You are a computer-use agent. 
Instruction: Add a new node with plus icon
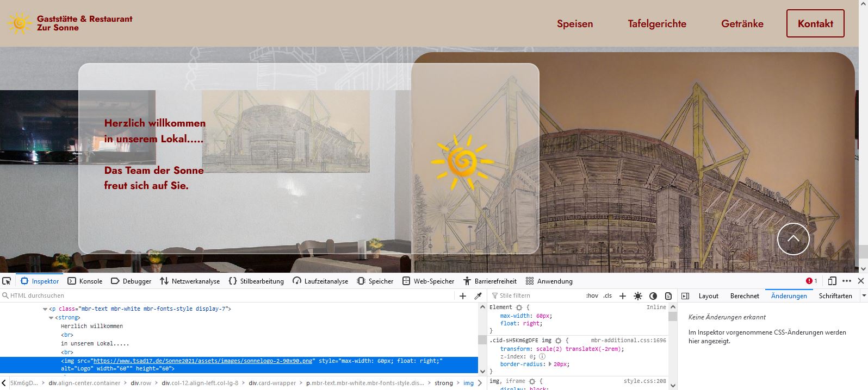click(463, 296)
